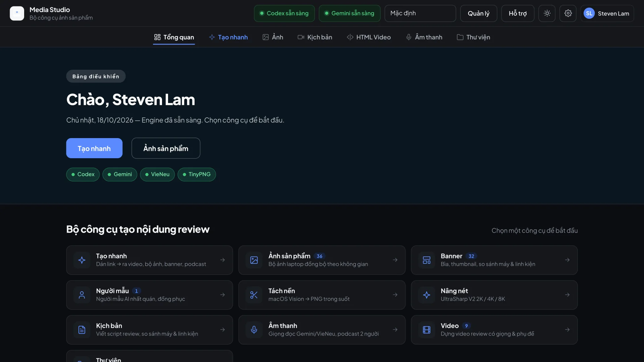Click the person icon on Người mẫu card
The image size is (644, 362).
click(82, 295)
